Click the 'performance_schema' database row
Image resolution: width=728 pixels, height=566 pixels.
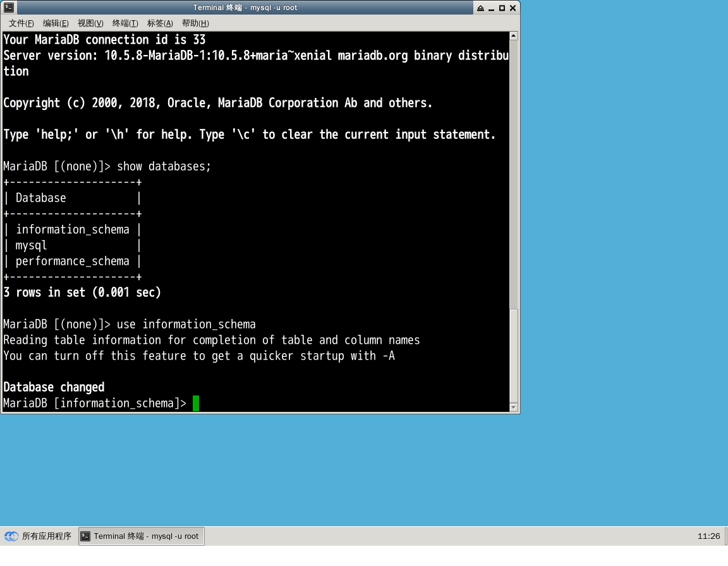[x=73, y=261]
